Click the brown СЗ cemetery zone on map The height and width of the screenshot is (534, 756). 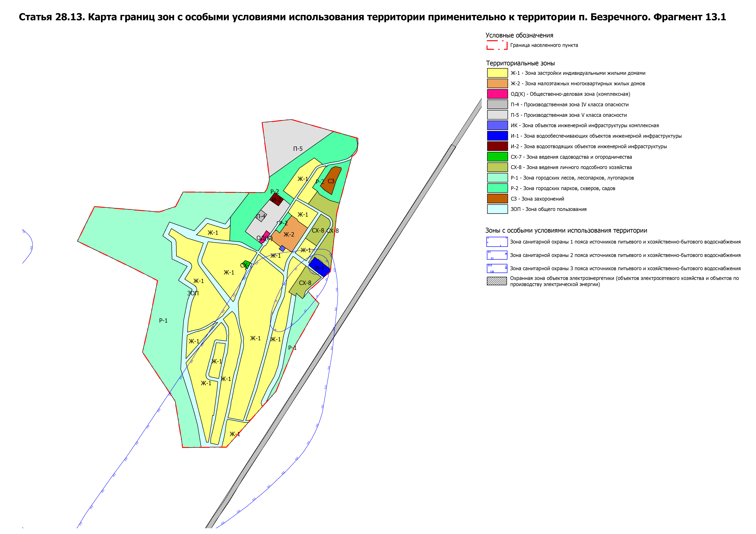331,180
